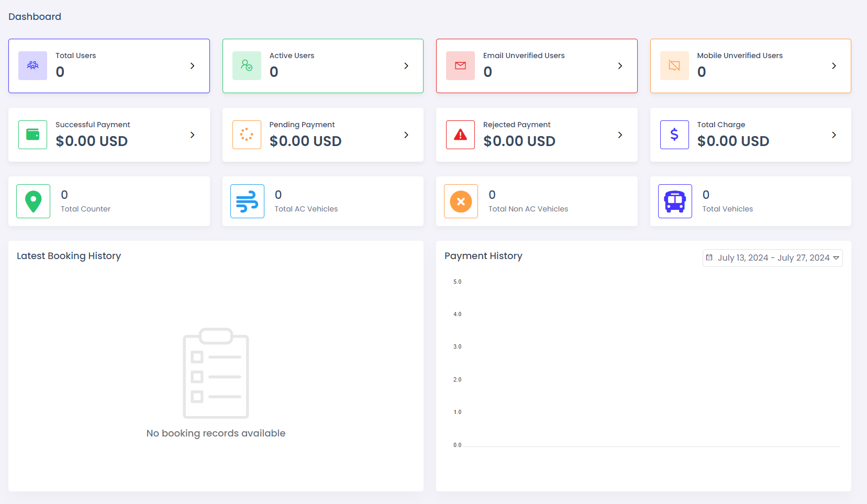Image resolution: width=867 pixels, height=504 pixels.
Task: Open Pending Payment details via chevron
Action: pos(406,135)
